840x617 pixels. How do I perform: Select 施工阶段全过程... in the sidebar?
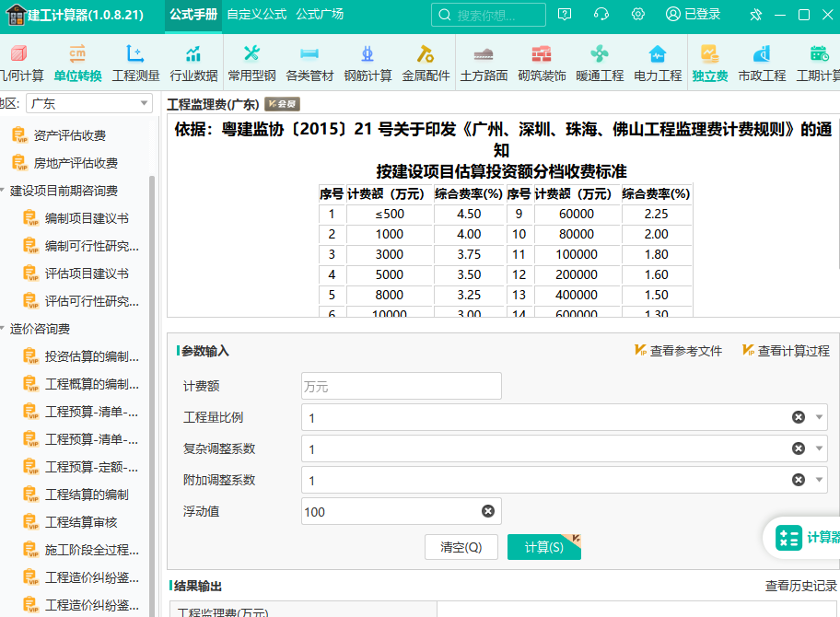coord(91,550)
